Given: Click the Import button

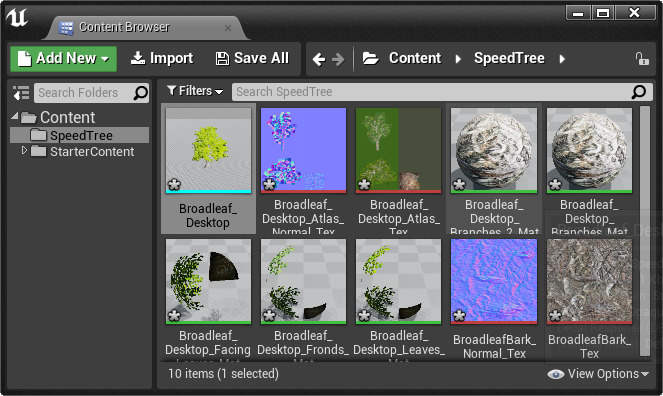Looking at the screenshot, I should pos(162,58).
